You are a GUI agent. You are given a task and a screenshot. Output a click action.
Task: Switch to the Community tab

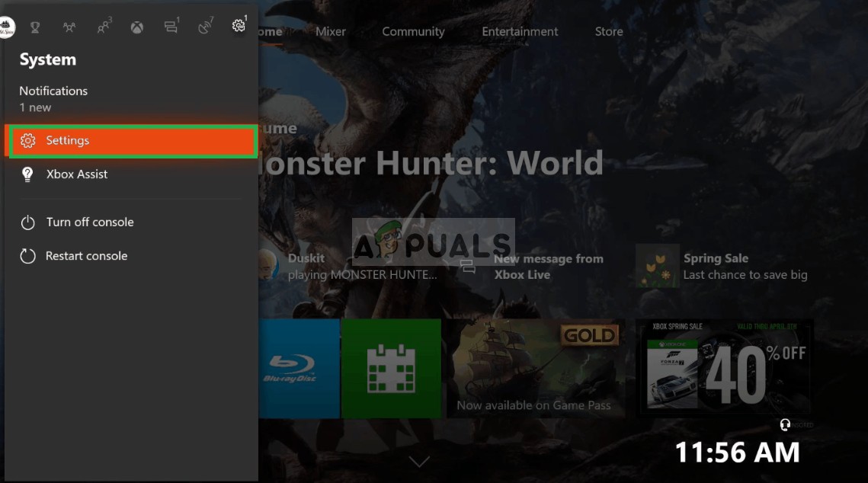coord(413,32)
